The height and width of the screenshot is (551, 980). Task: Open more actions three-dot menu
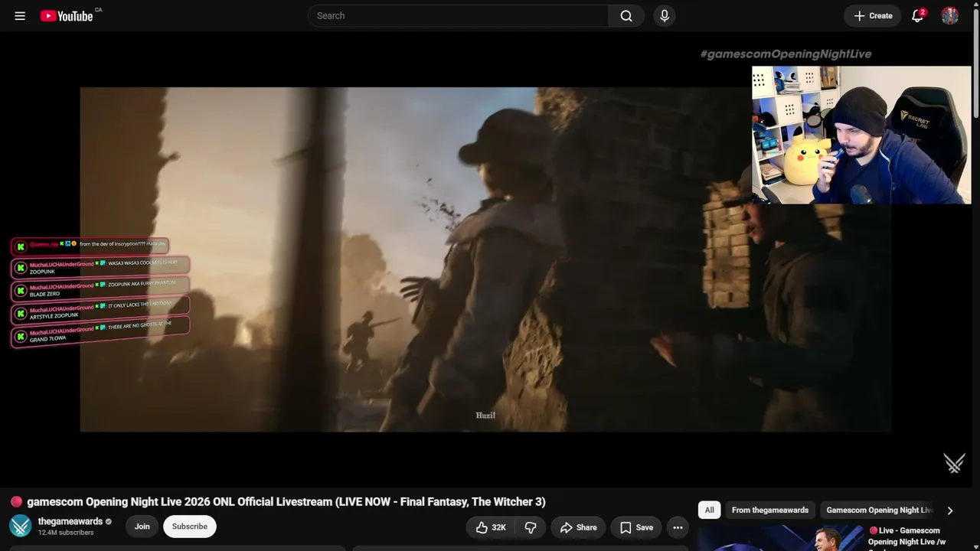pyautogui.click(x=678, y=527)
